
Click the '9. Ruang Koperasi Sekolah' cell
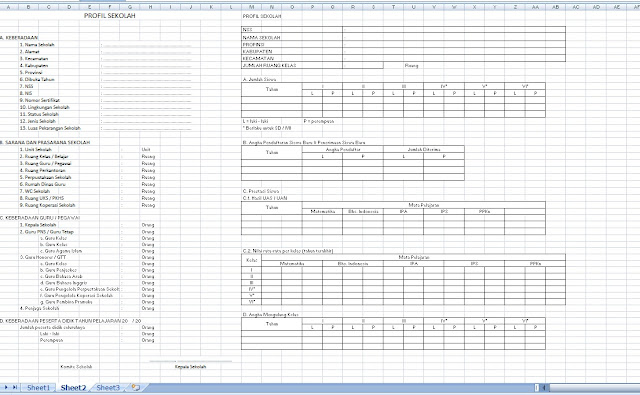(47, 205)
